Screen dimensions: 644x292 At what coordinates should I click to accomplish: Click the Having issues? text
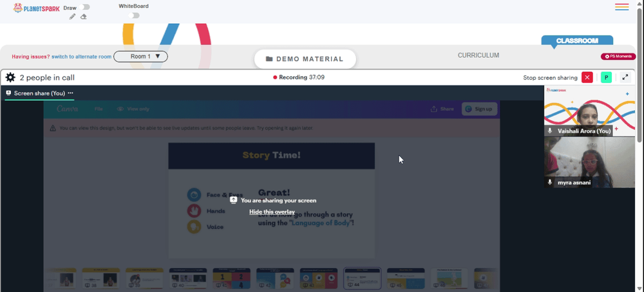31,57
